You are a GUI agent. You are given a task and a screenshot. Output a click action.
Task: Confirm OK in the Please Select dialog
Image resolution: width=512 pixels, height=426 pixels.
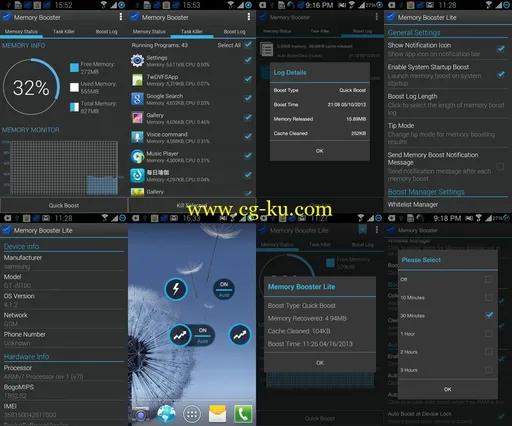point(448,389)
